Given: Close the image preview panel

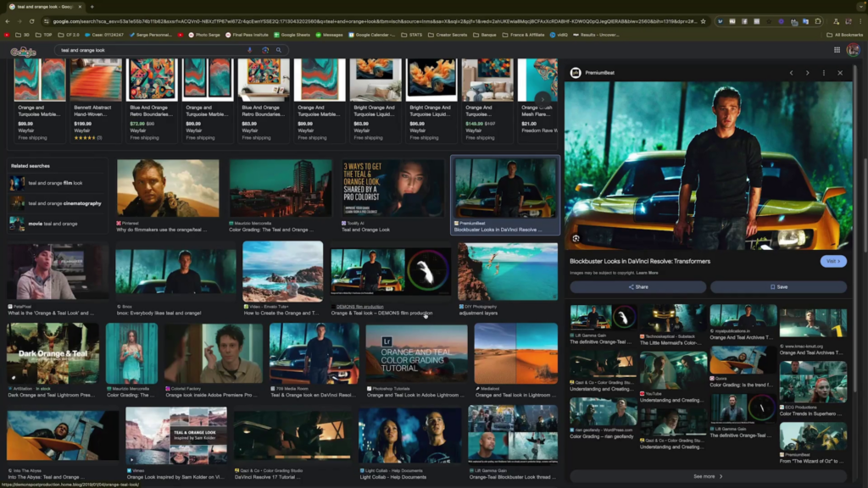Looking at the screenshot, I should click(840, 73).
